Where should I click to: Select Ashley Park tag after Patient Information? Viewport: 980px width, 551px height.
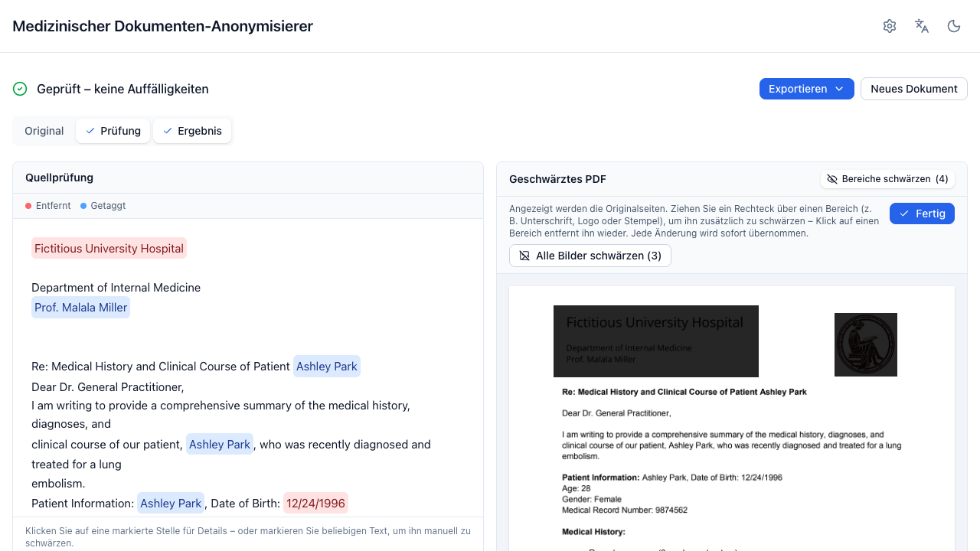(171, 504)
